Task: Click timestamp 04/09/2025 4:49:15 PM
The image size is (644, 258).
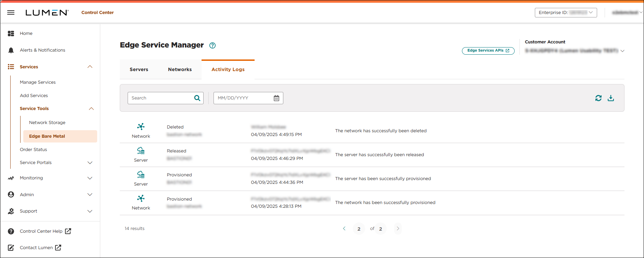Action: pos(276,135)
